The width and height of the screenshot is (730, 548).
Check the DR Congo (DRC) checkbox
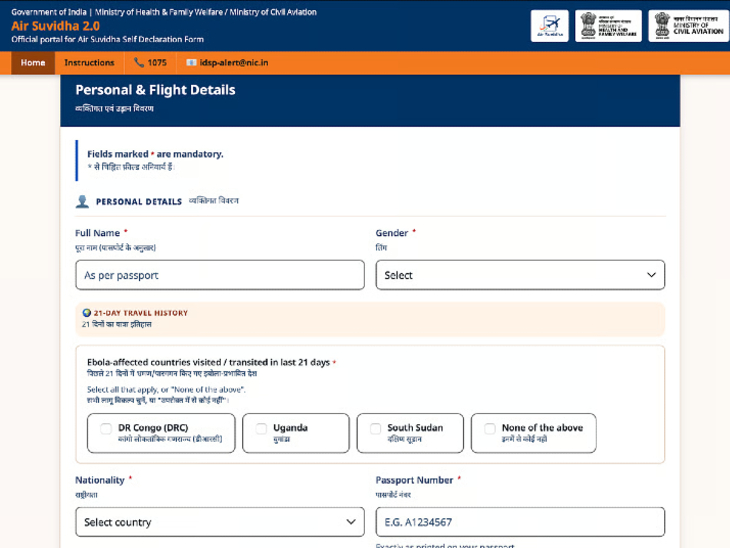click(106, 428)
